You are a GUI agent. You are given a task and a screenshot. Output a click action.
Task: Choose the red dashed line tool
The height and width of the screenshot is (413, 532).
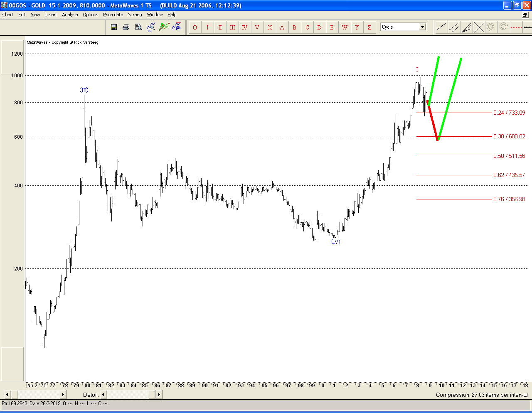click(x=516, y=27)
